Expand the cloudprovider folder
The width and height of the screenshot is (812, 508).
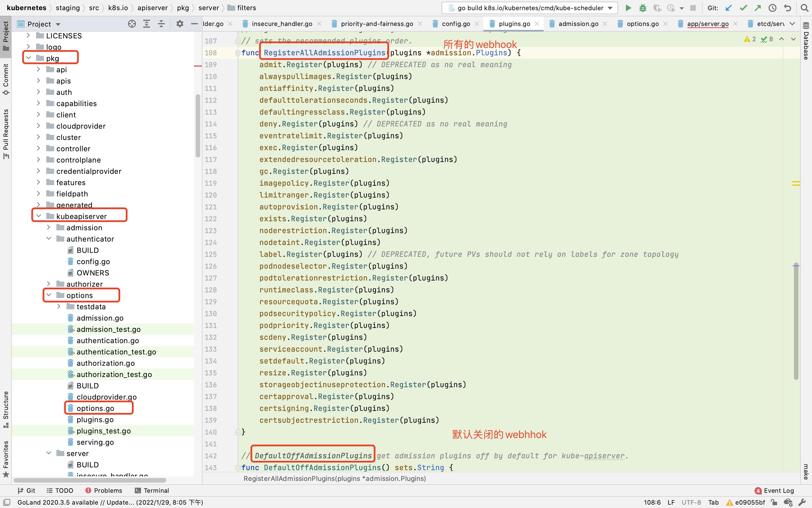[39, 126]
